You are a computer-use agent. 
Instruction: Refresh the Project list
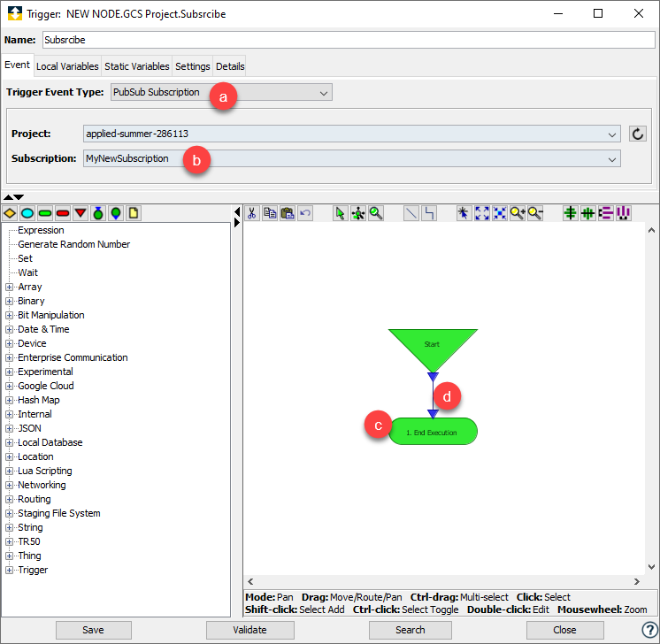(638, 134)
